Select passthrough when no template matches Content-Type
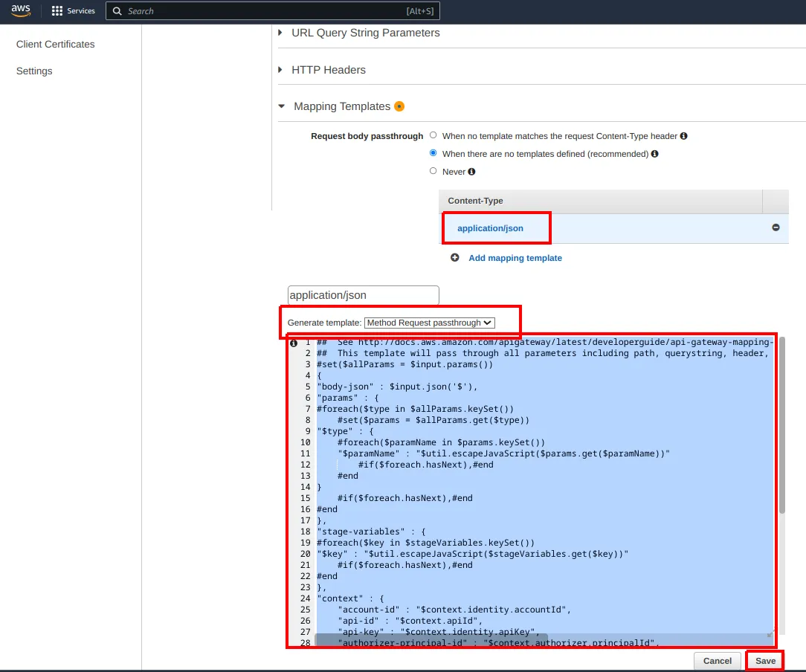This screenshot has height=672, width=806. click(x=433, y=135)
